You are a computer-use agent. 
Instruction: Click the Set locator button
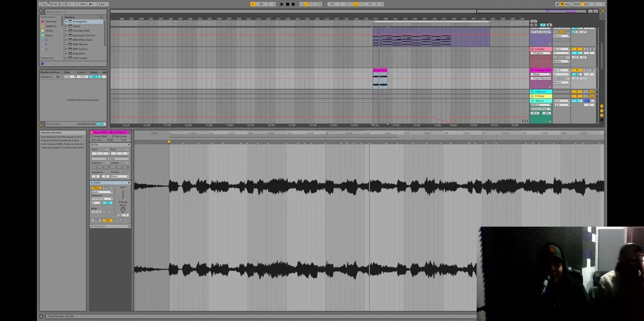534,21
